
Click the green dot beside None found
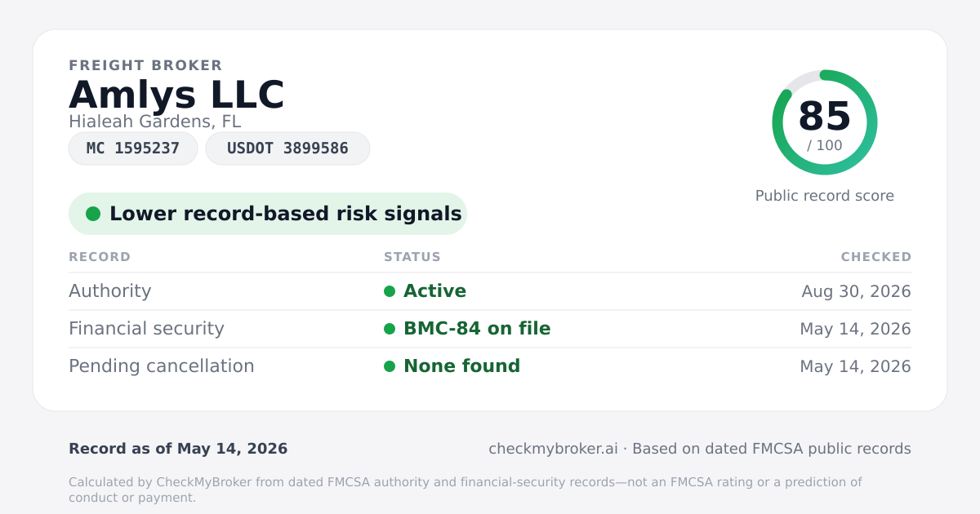coord(390,366)
